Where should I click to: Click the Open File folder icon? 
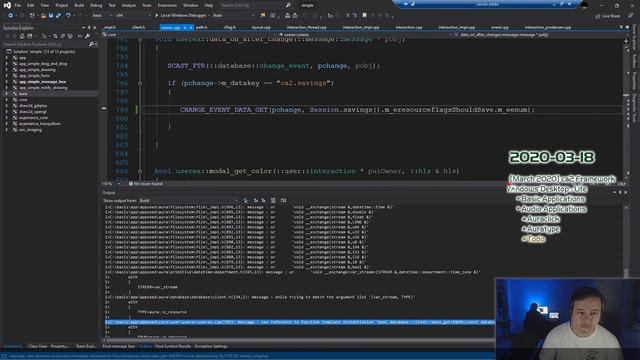point(43,16)
